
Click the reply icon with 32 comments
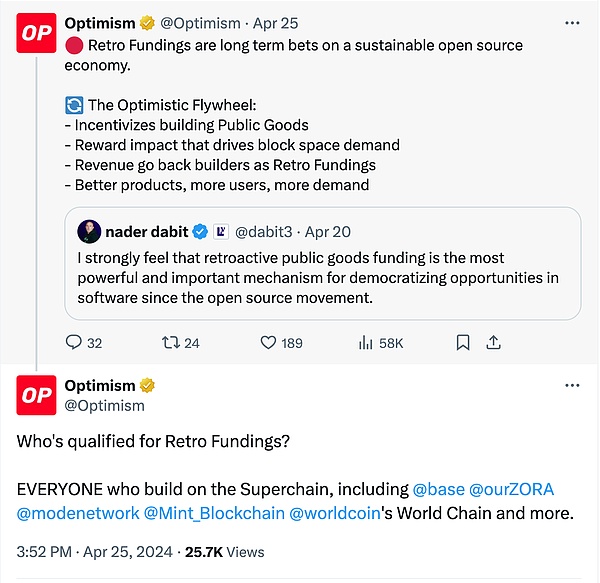73,342
